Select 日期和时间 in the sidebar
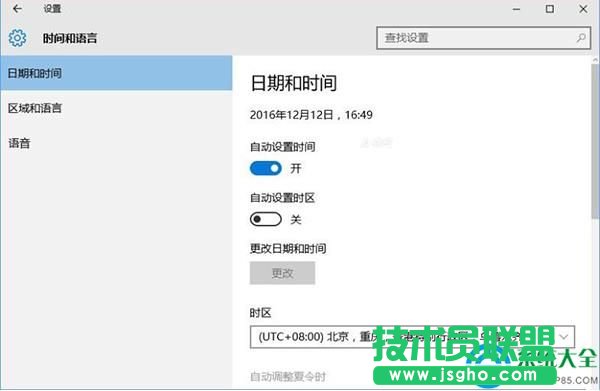 (x=116, y=73)
